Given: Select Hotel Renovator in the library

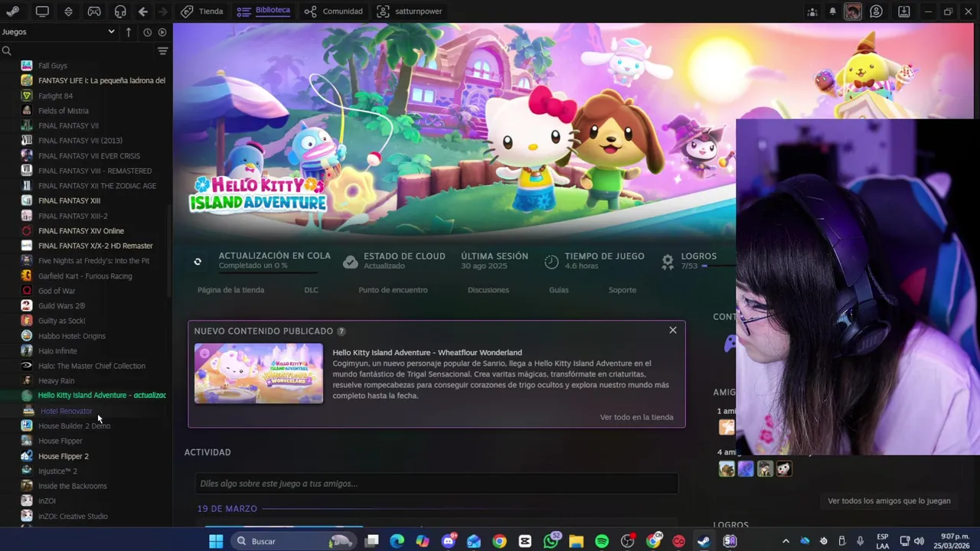Looking at the screenshot, I should 66,411.
